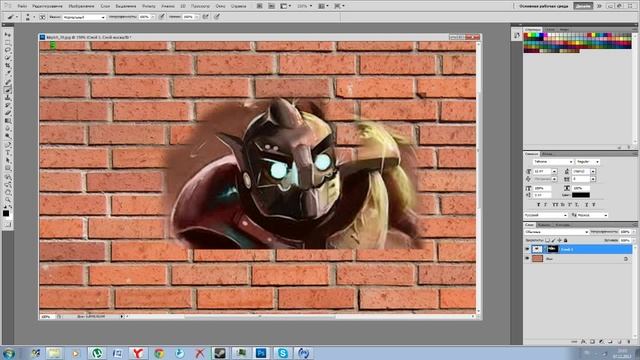This screenshot has height=360, width=640.
Task: Toggle strikethrough in Character panel
Action: point(594,204)
